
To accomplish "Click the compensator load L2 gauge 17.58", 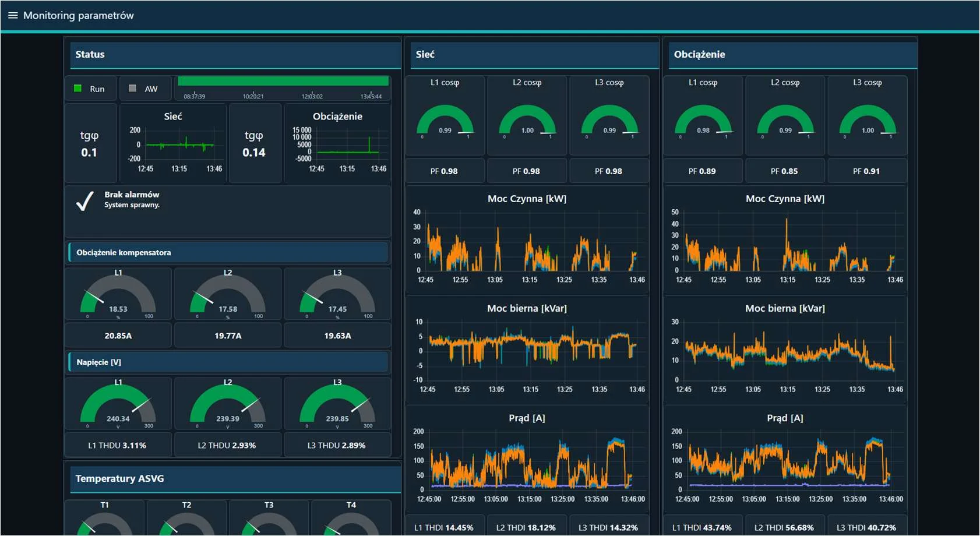I will tap(228, 295).
